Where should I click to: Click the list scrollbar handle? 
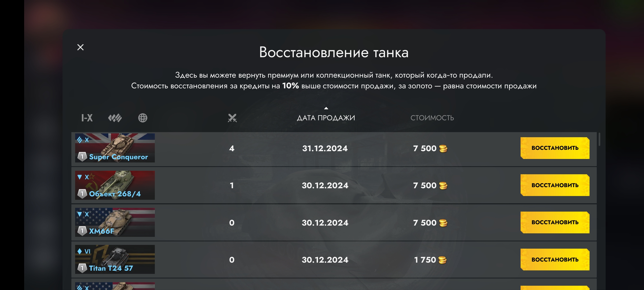tap(599, 139)
